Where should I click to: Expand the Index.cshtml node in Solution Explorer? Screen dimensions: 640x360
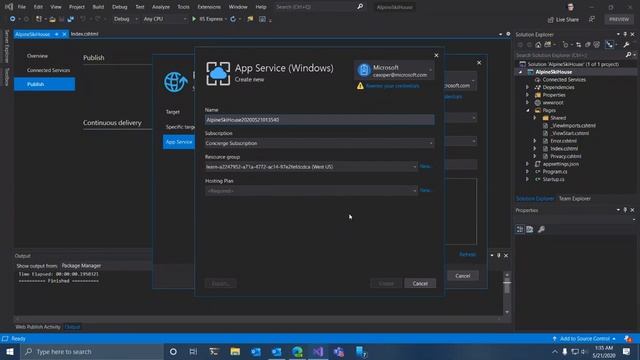pos(535,149)
